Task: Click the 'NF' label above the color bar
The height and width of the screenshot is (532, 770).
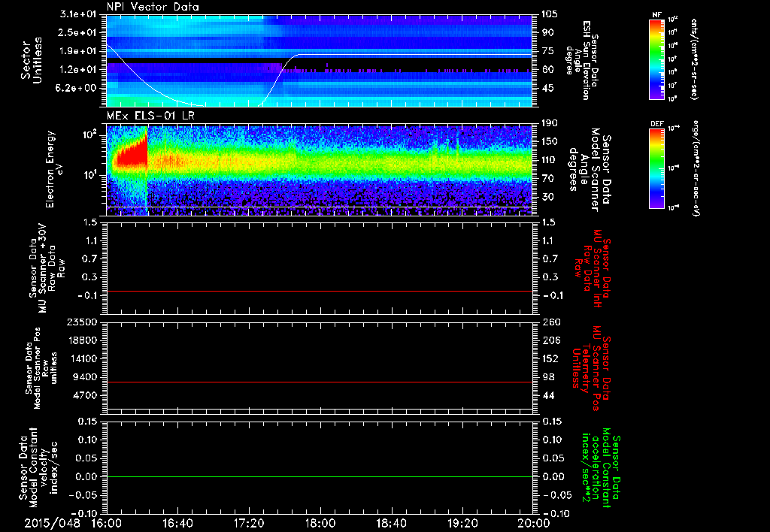Action: (x=656, y=15)
